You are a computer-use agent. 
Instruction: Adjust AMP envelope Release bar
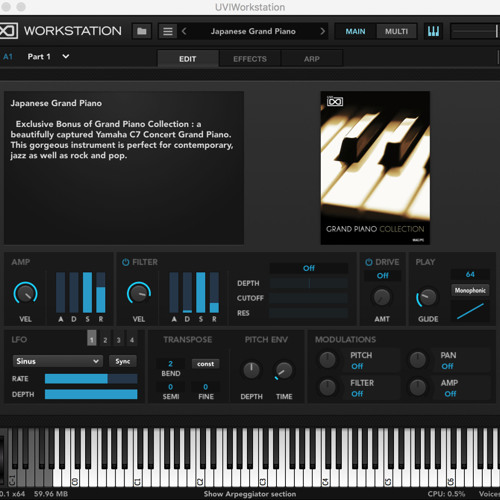click(x=101, y=292)
